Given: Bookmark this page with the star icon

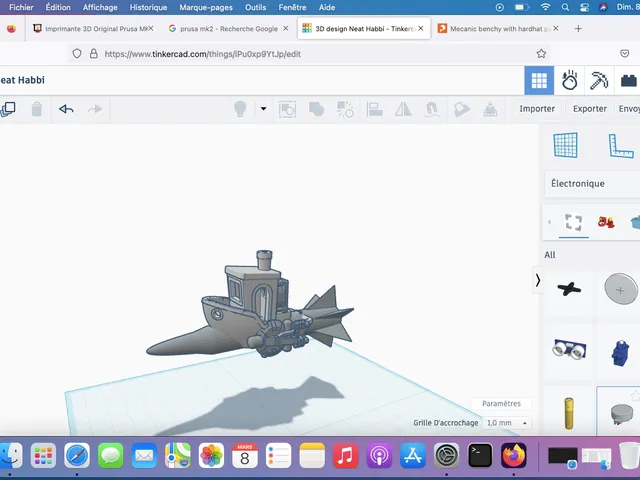Looking at the screenshot, I should (x=541, y=53).
